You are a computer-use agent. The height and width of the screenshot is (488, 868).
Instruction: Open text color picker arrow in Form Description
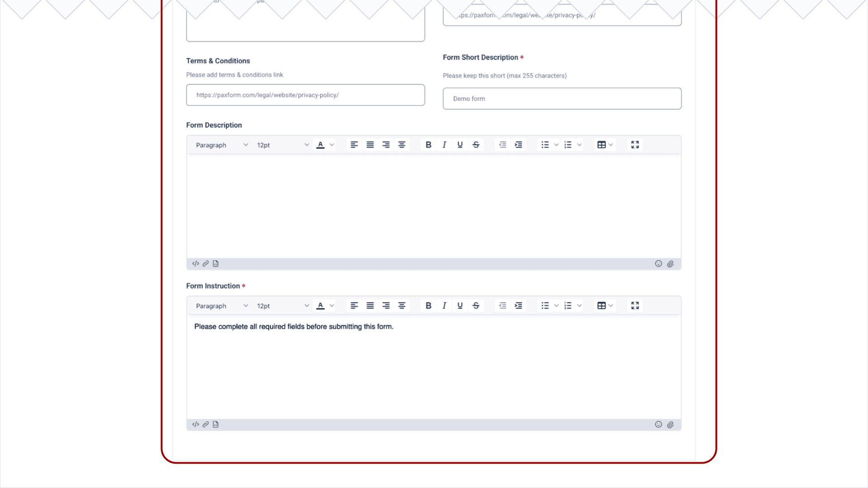point(332,145)
